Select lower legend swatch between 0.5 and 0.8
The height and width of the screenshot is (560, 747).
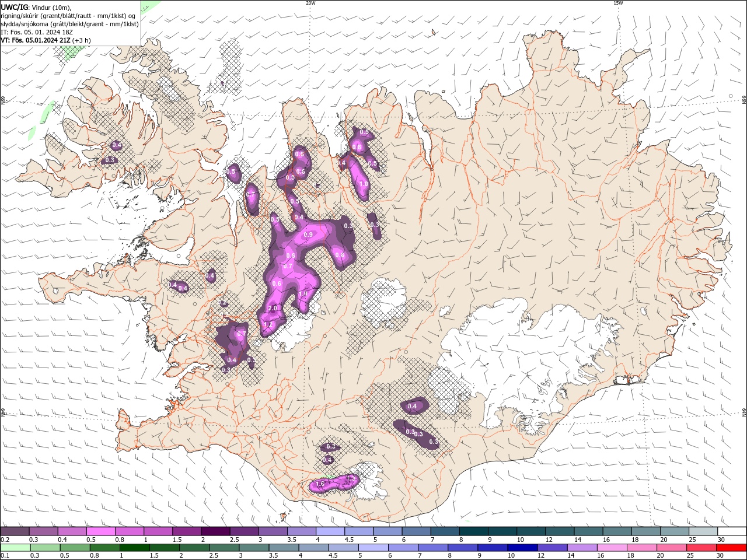[x=75, y=548]
